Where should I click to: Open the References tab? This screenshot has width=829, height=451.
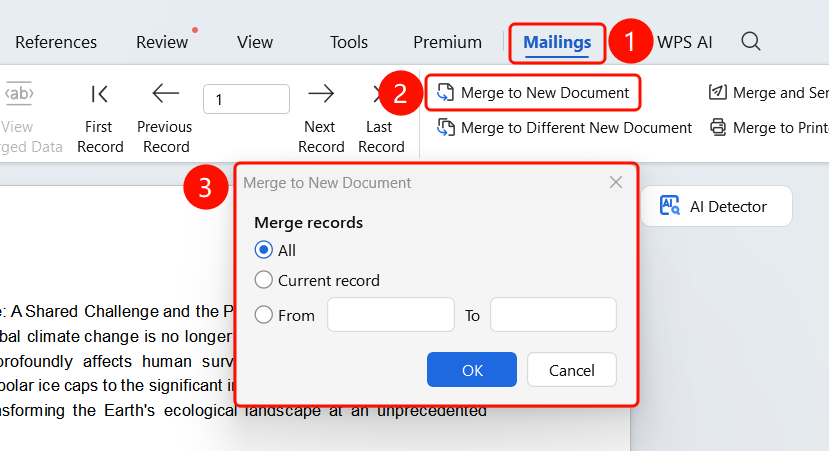click(x=56, y=42)
